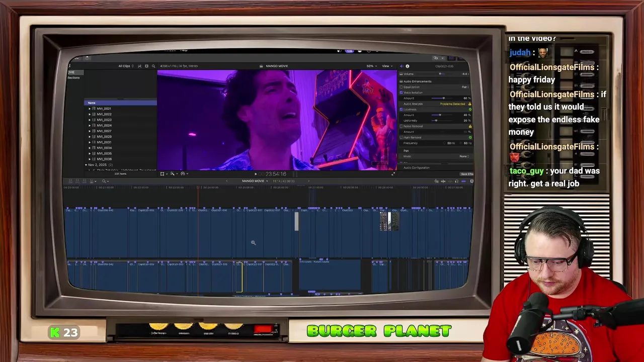Open the transform crop tool menu
This screenshot has width=644, height=362.
click(x=164, y=174)
